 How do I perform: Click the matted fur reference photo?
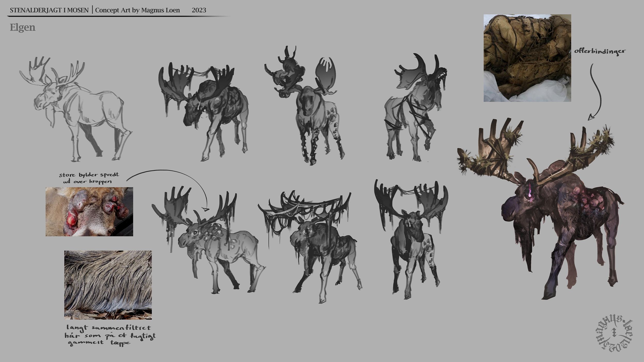pyautogui.click(x=108, y=285)
